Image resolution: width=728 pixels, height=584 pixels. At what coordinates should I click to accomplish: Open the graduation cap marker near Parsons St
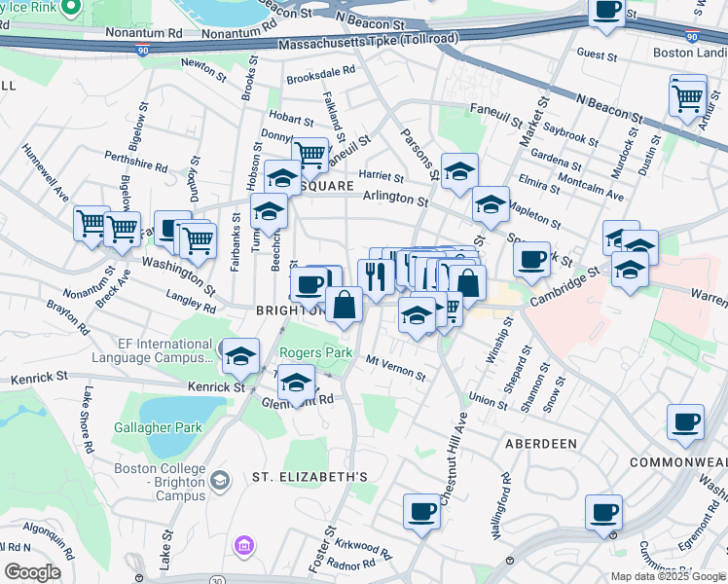(459, 172)
